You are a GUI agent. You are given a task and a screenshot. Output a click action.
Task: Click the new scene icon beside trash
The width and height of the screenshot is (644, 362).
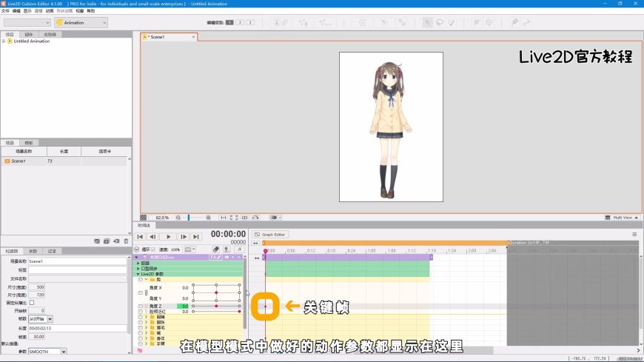pos(116,241)
